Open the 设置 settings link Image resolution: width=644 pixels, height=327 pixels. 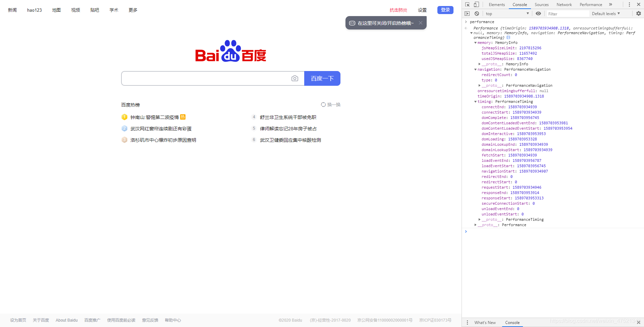click(x=422, y=10)
